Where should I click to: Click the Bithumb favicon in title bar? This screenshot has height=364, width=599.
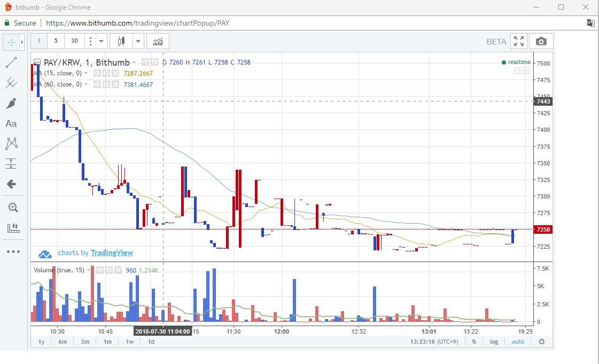point(8,7)
